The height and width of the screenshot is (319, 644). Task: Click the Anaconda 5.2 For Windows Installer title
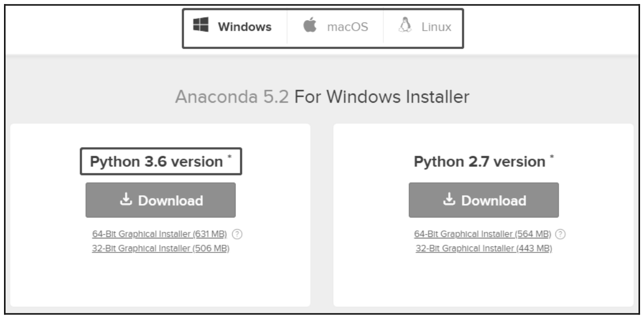322,97
